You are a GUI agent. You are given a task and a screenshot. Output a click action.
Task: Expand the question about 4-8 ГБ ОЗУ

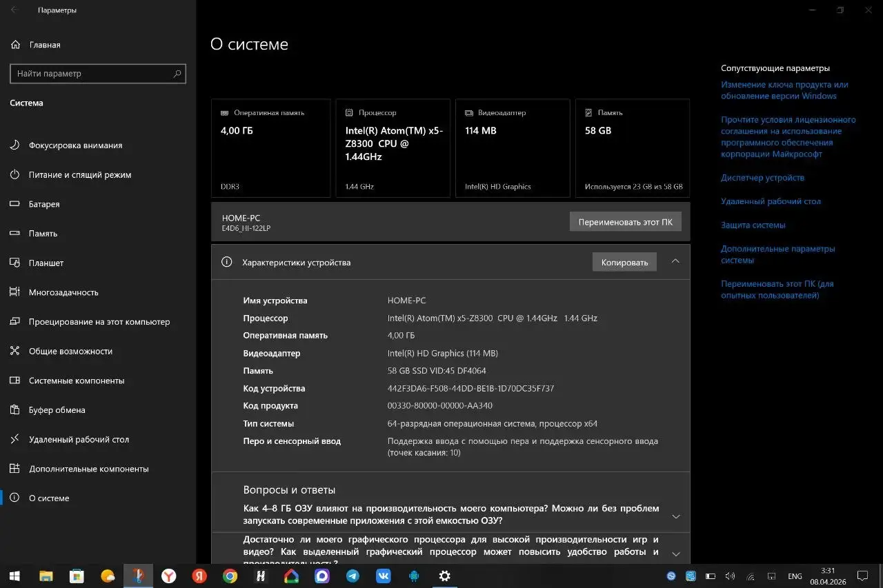675,516
